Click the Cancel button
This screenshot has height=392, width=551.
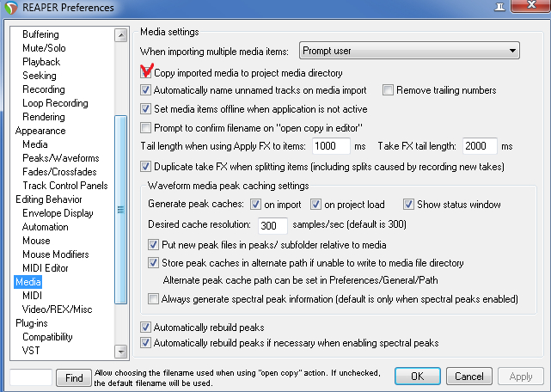tap(469, 377)
